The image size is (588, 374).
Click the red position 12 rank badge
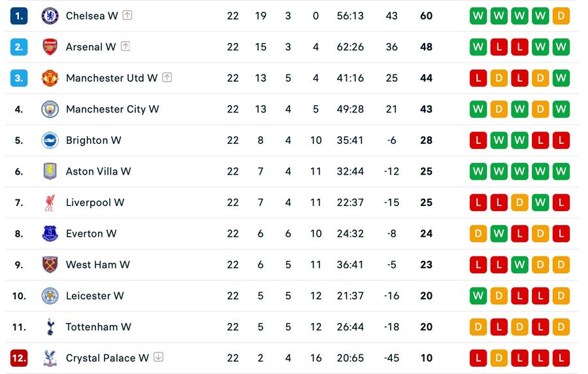point(19,358)
